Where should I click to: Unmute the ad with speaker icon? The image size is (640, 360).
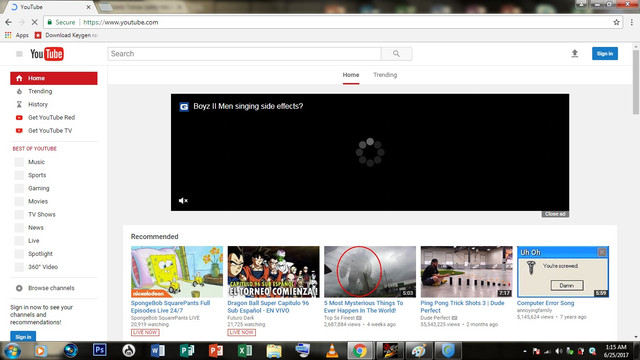point(183,200)
